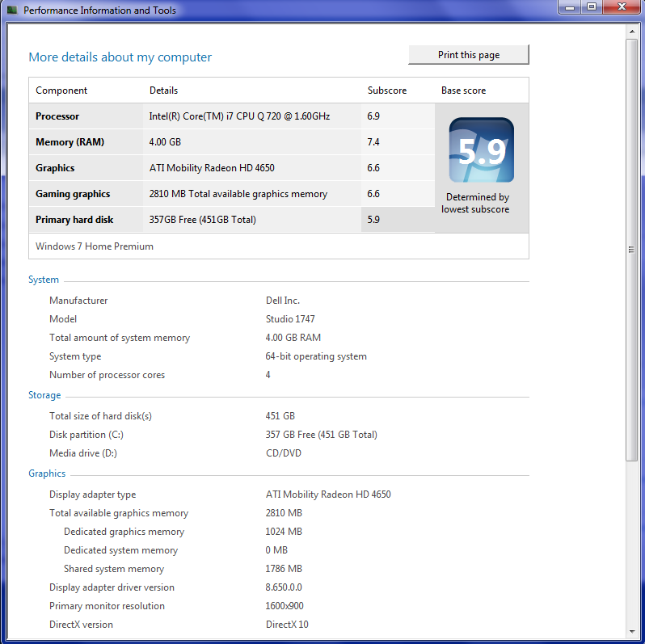Click the Details column header
This screenshot has height=644, width=645.
[x=164, y=90]
